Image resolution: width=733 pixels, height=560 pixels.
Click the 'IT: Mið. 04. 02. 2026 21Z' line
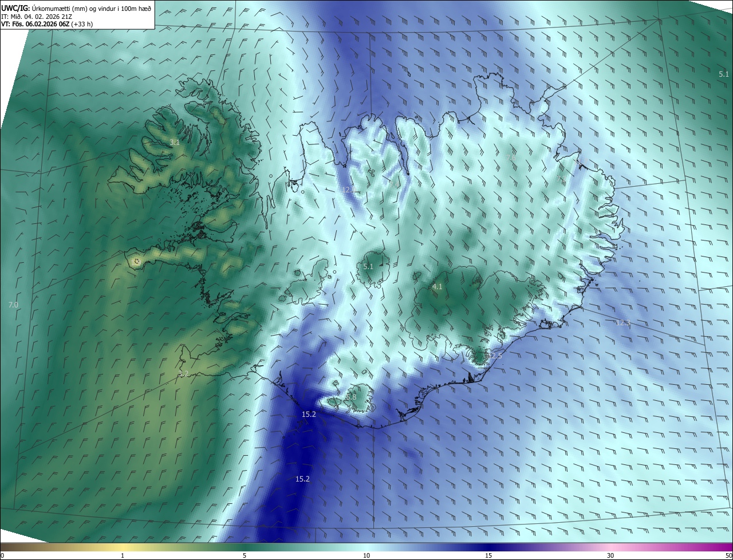(x=37, y=17)
